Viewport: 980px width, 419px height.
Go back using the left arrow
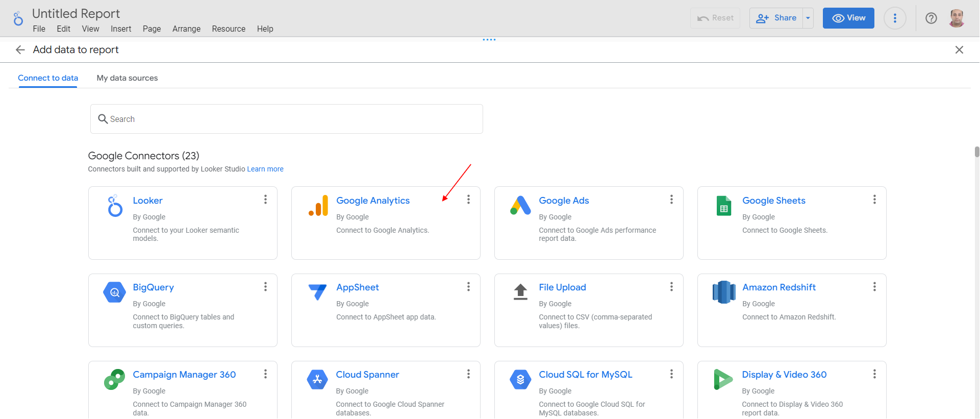[x=20, y=50]
